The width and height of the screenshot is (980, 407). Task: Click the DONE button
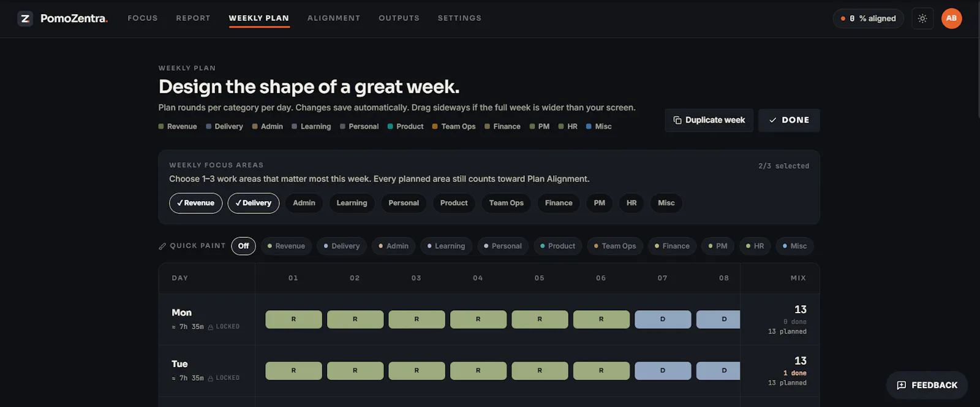coord(789,120)
